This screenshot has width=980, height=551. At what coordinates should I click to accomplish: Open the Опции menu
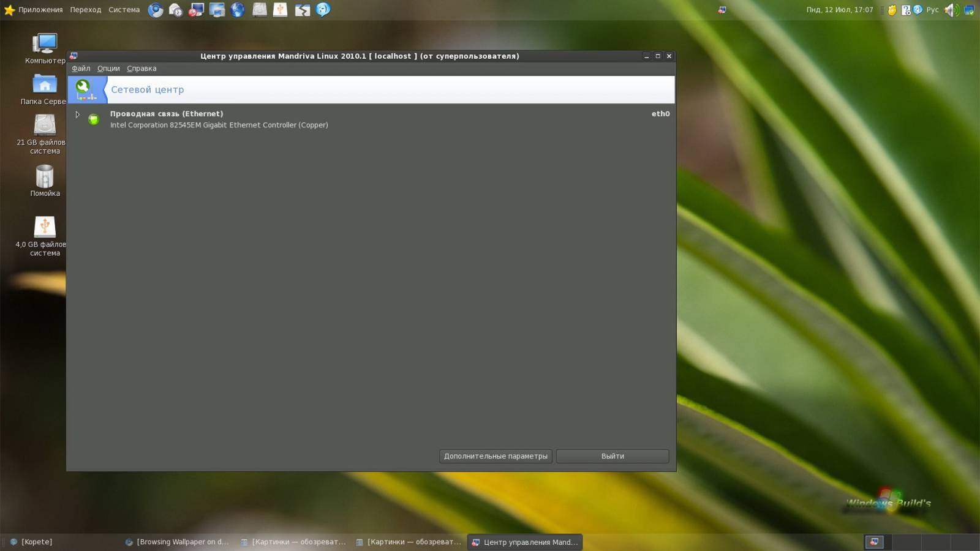(x=108, y=69)
